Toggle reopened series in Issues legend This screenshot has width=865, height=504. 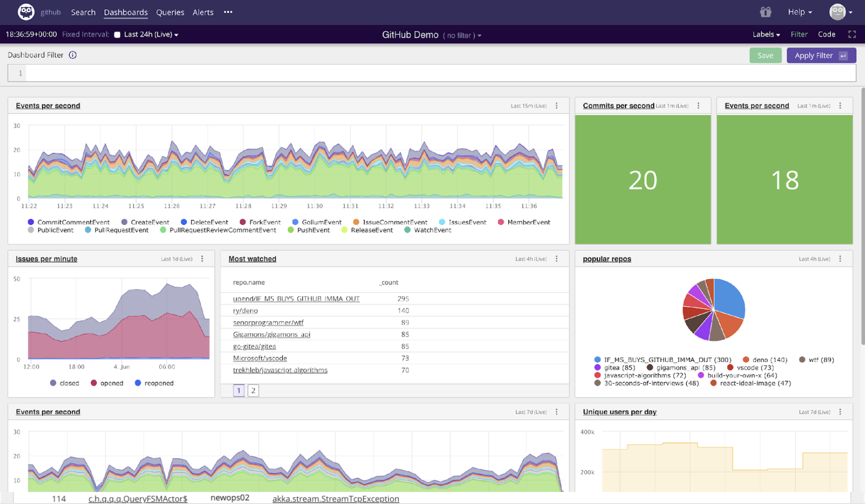click(154, 383)
